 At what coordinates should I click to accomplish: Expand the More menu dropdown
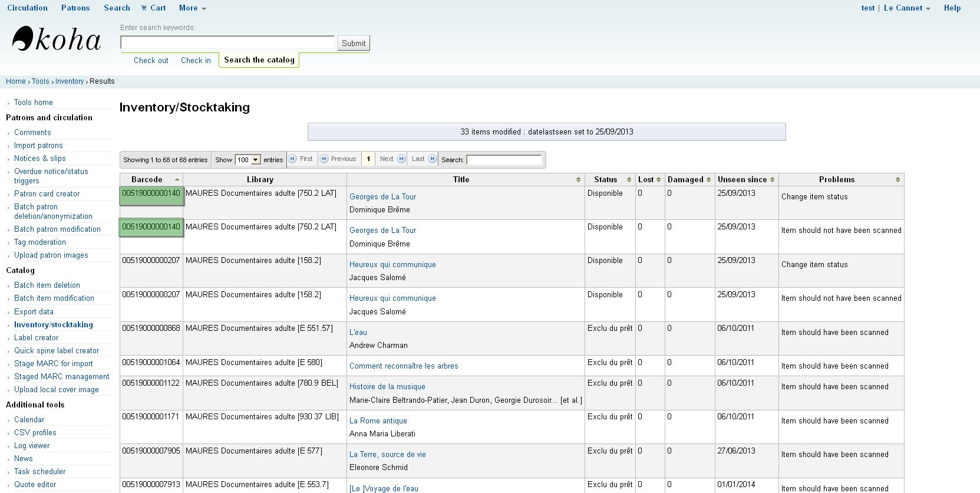[192, 8]
